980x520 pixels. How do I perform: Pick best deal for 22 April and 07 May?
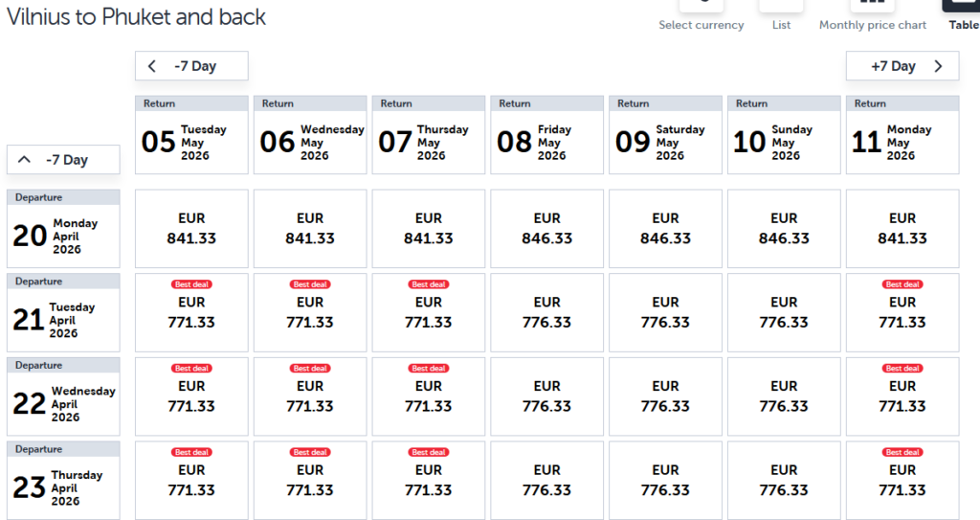click(429, 396)
